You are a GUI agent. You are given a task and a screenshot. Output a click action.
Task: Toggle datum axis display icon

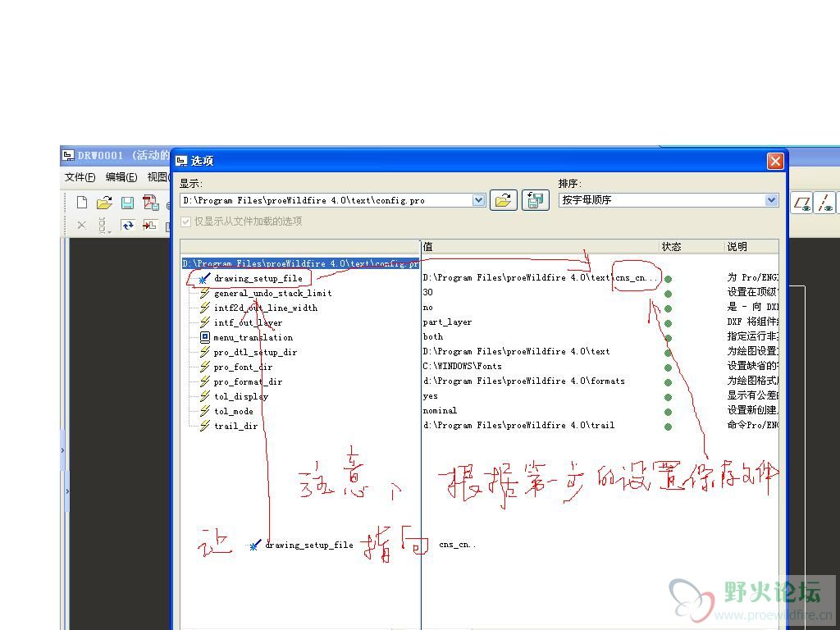point(824,203)
